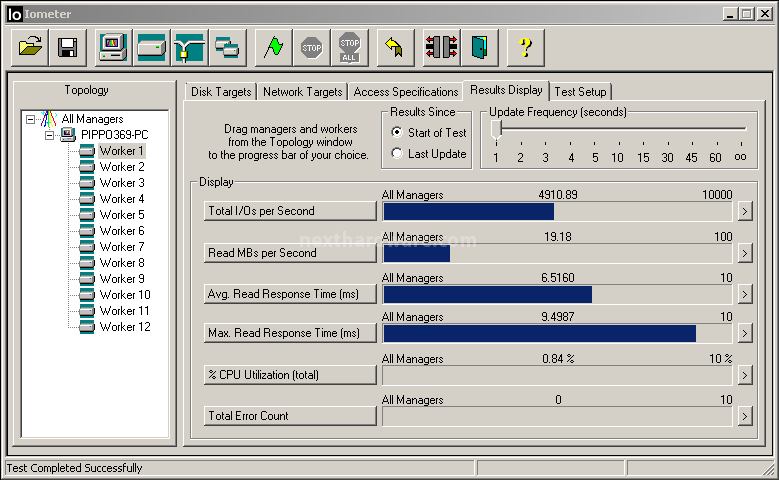Switch to the Network Targets tab

click(303, 92)
